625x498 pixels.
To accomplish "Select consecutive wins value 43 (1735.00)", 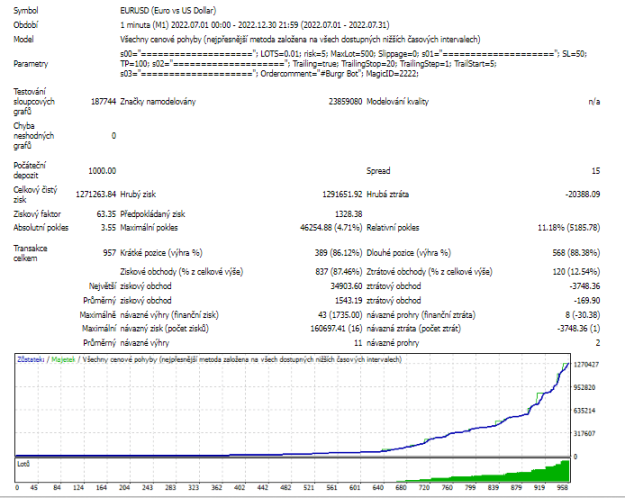I will pos(340,315).
